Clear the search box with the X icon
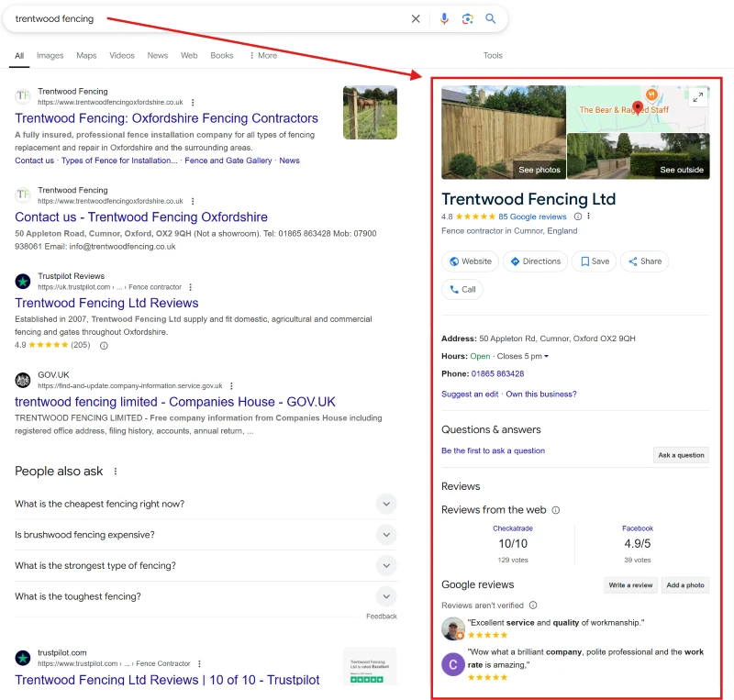 tap(416, 18)
